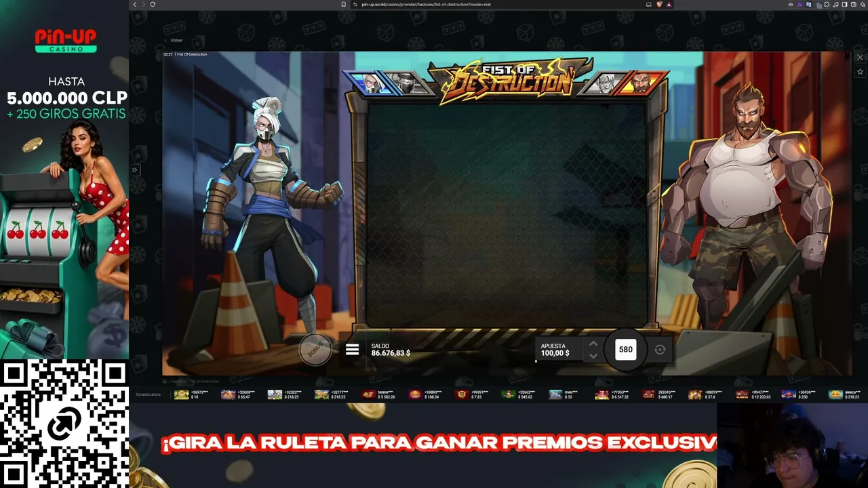This screenshot has width=868, height=488.
Task: Close the game with the X icon
Action: 860,58
